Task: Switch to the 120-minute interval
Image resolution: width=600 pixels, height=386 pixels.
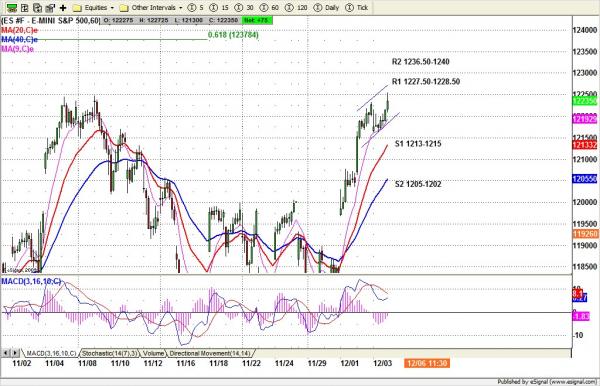Action: pos(296,8)
